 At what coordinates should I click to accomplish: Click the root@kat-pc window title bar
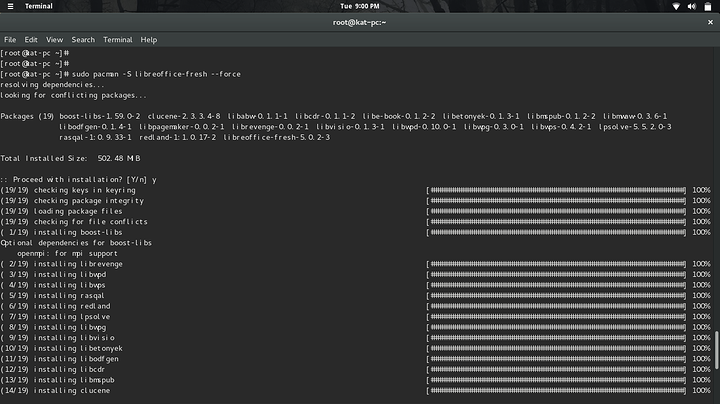click(x=359, y=22)
